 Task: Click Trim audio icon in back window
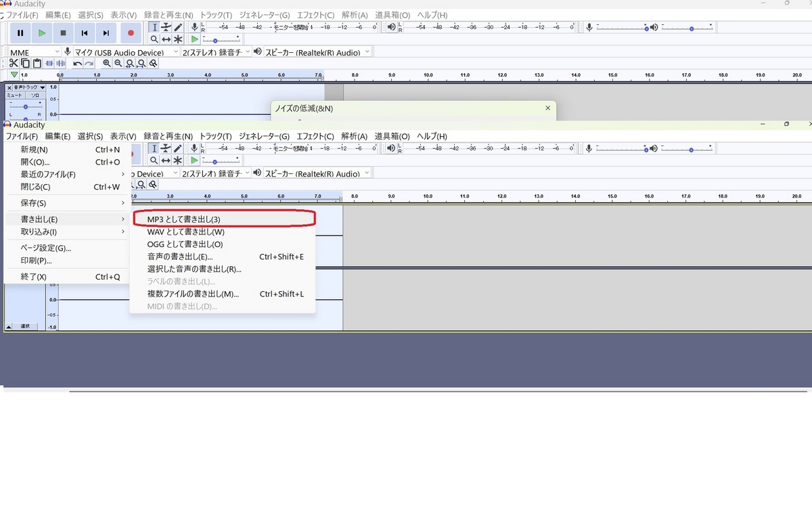[x=49, y=63]
